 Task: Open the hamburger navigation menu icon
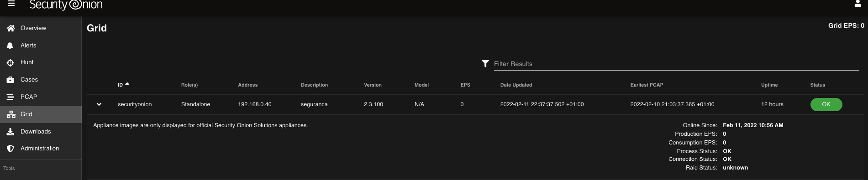(x=12, y=4)
